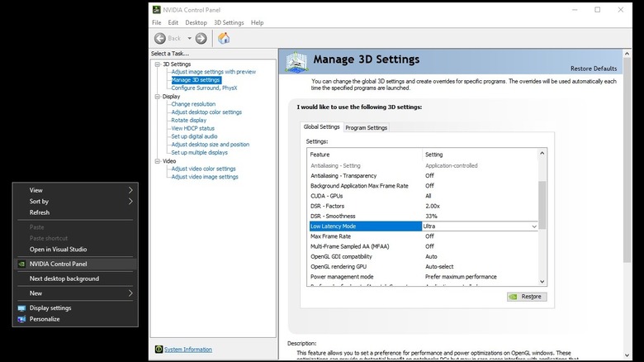Switch to the Program Settings tab
This screenshot has width=644, height=362.
pos(366,127)
